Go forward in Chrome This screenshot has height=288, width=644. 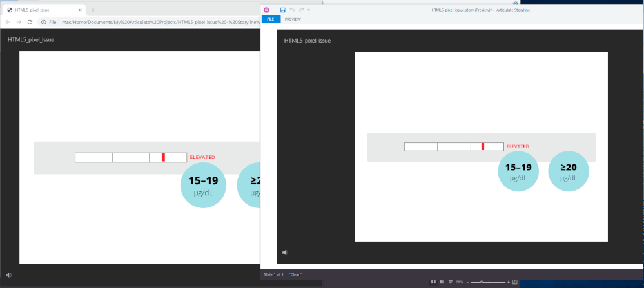19,22
